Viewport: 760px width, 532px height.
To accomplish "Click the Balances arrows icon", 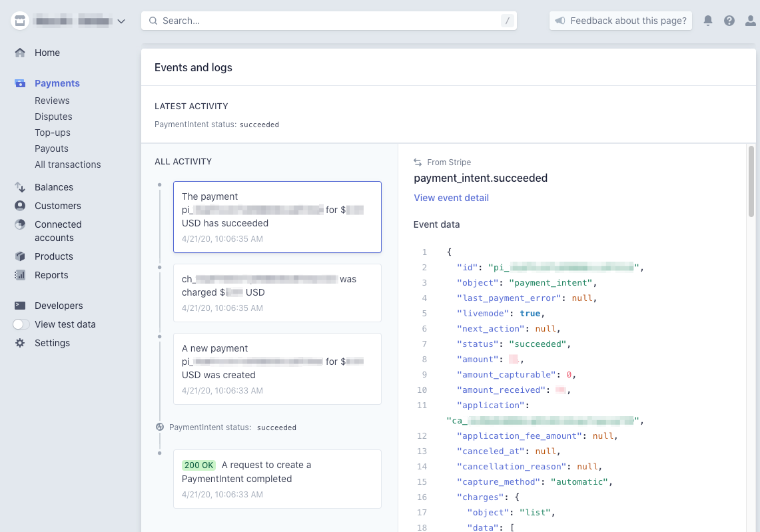I will [20, 187].
